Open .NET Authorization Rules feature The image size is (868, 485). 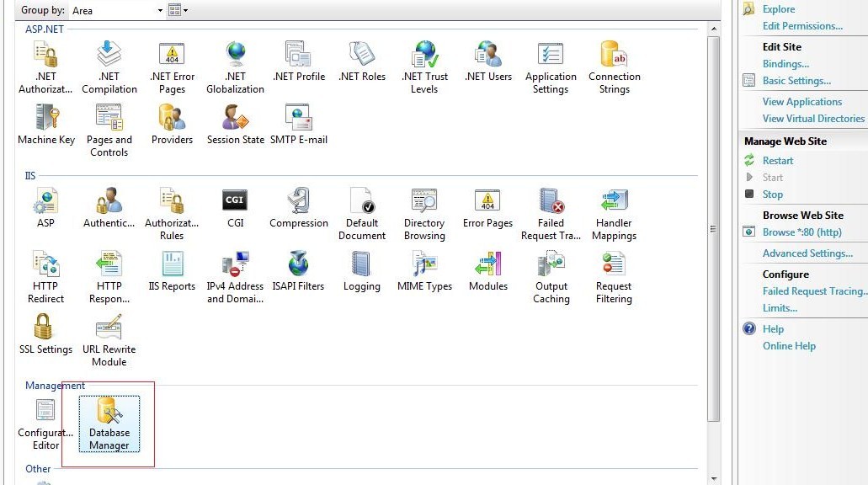coord(45,67)
